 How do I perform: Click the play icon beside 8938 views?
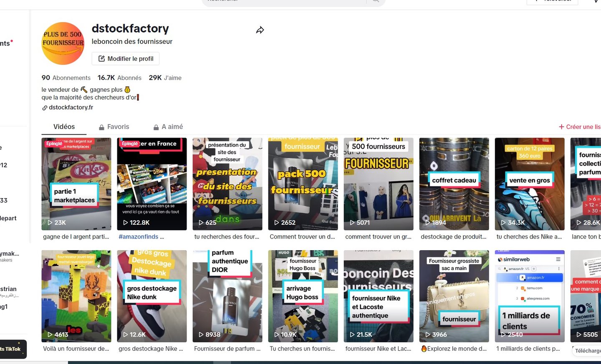point(201,334)
